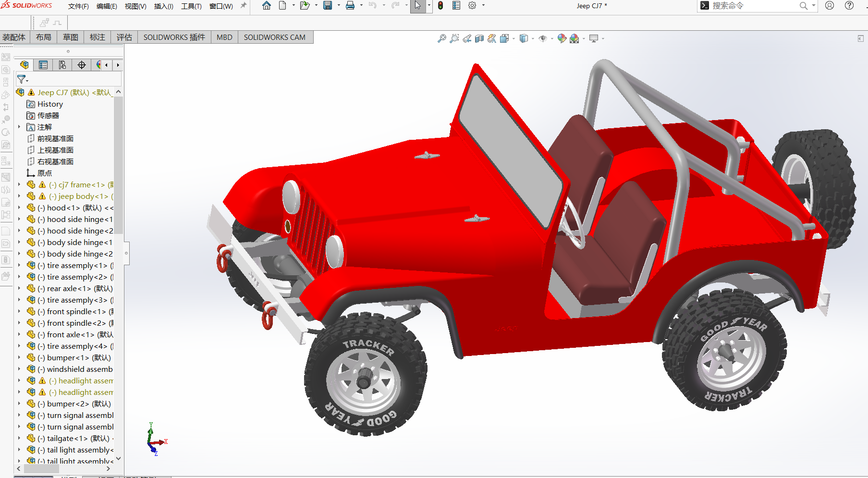Select 前视基准面 plane in tree
The height and width of the screenshot is (478, 868).
coord(55,139)
